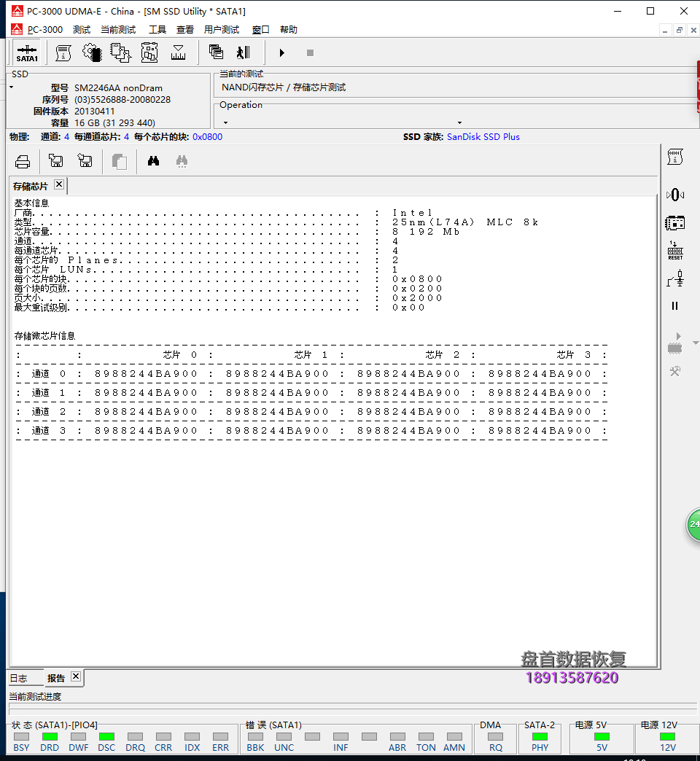Open the 窗口 menu
The width and height of the screenshot is (700, 761).
tap(261, 30)
